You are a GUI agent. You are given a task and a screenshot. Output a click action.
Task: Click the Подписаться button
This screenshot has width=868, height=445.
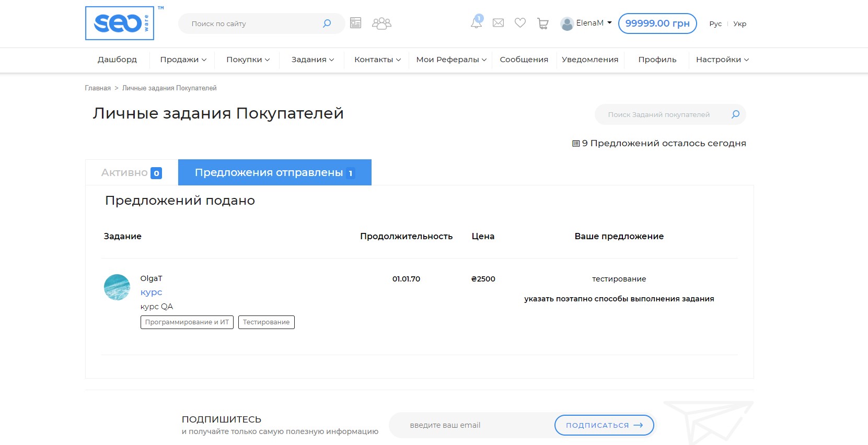pos(604,425)
